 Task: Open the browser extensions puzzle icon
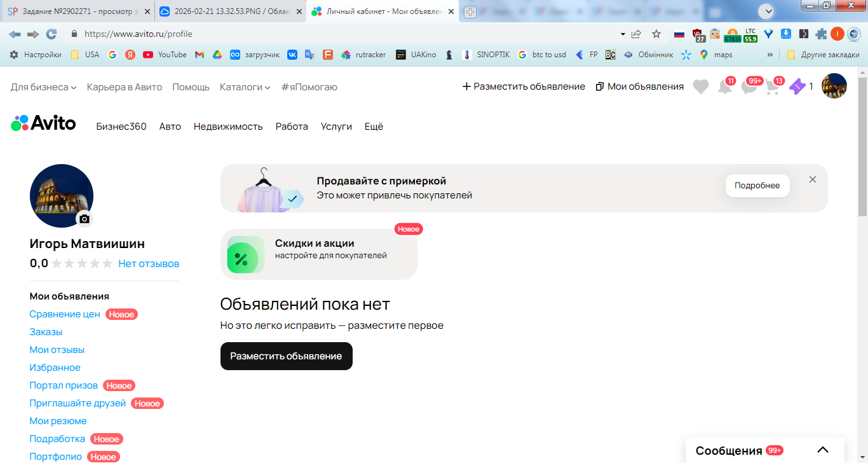(x=822, y=34)
